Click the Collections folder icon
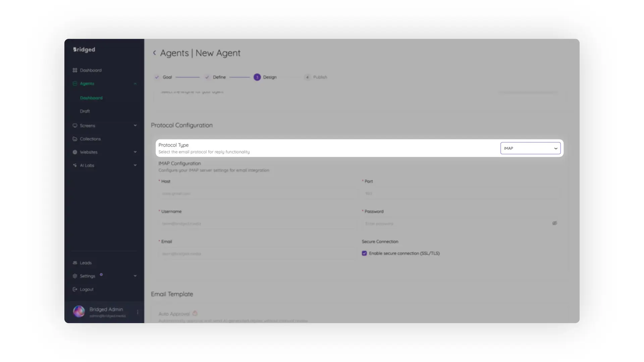644x362 pixels. (75, 139)
